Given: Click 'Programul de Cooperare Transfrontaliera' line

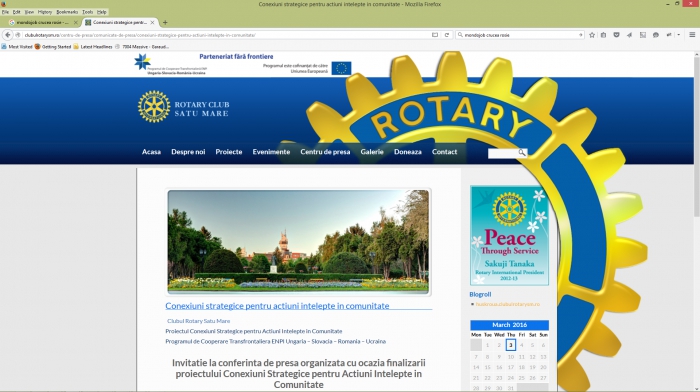Looking at the screenshot, I should [275, 342].
